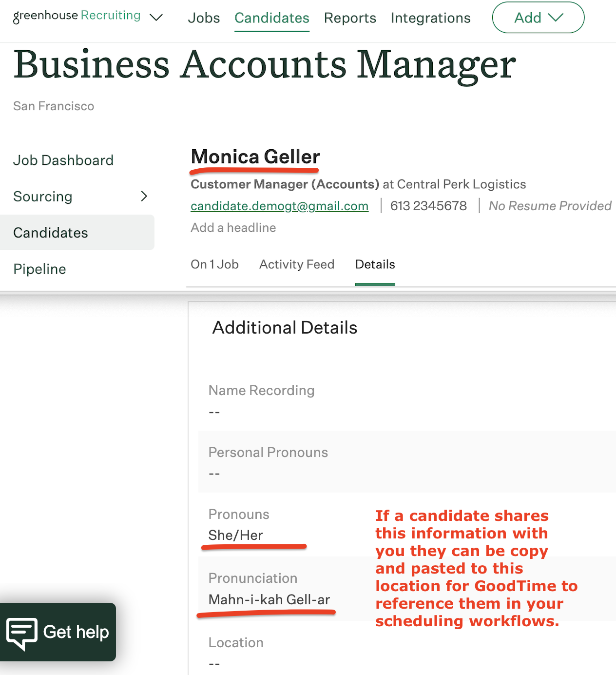Open the Jobs menu
The width and height of the screenshot is (616, 675).
[x=204, y=18]
